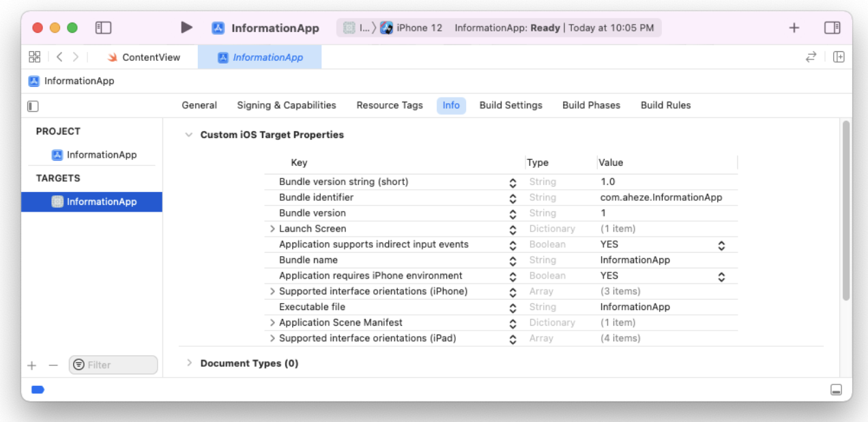Open the related items grid icon

[35, 57]
